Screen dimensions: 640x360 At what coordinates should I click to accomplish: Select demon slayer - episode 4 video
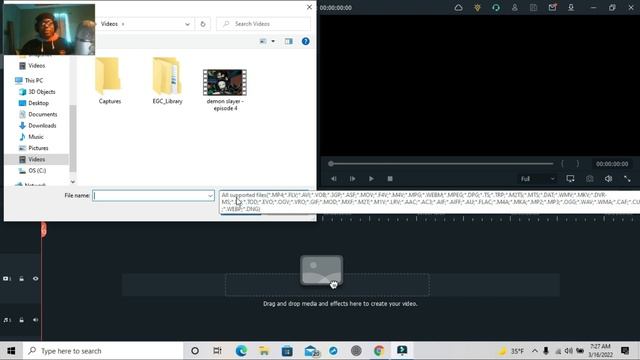[225, 90]
